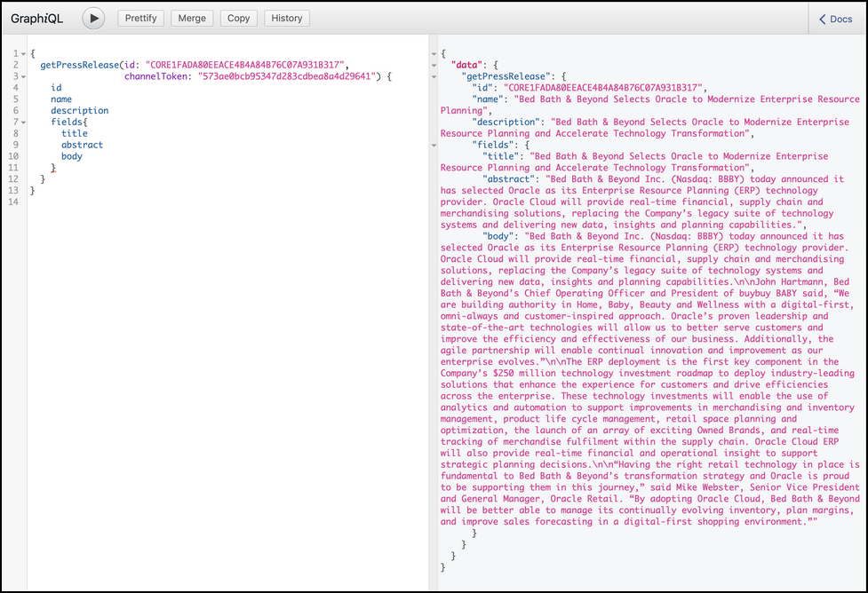The height and width of the screenshot is (593, 868).
Task: Click the "data" key in the response
Action: 466,65
